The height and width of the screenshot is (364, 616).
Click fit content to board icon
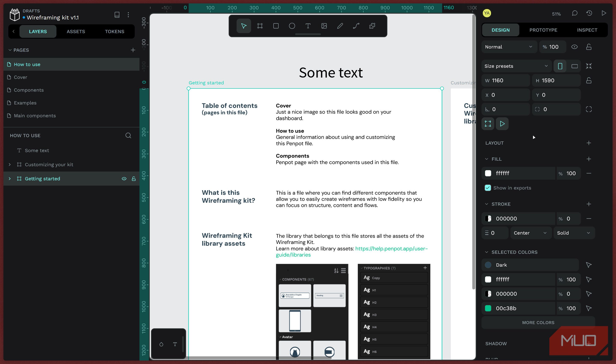589,66
